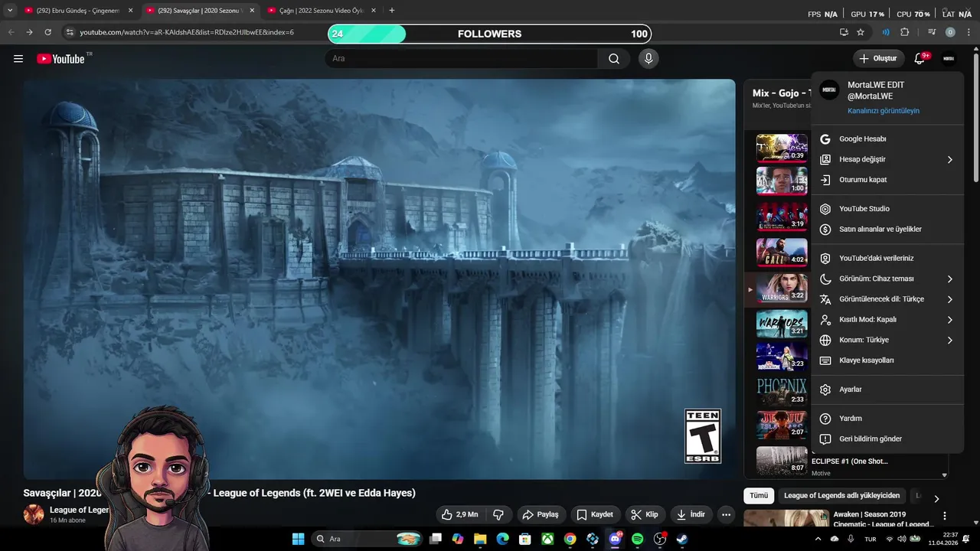Open Steam from the taskbar
Viewport: 980px width, 551px height.
pyautogui.click(x=682, y=539)
